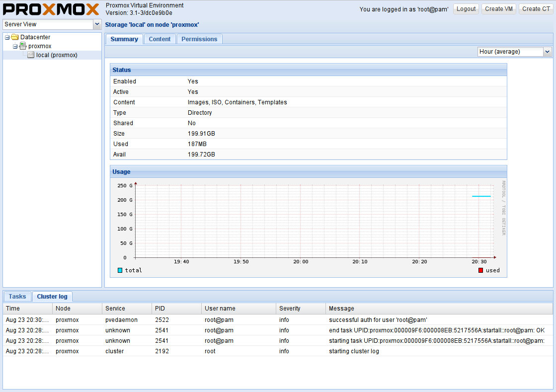556x392 pixels.
Task: Click the proxmox node server icon
Action: [23, 46]
